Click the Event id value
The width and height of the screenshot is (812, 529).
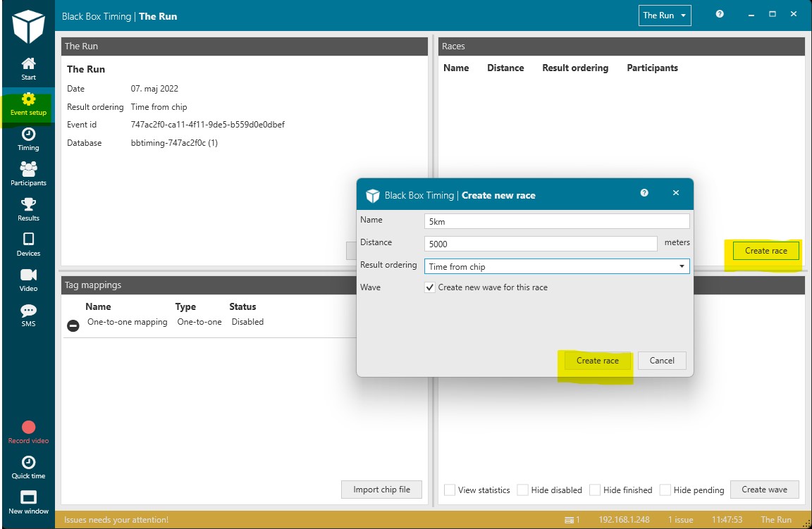click(x=208, y=125)
